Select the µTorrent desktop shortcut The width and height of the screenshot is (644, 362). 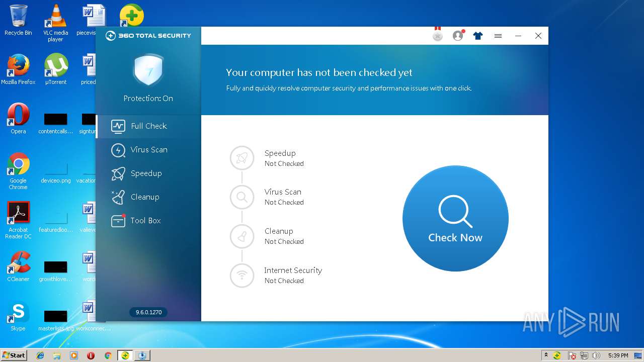point(55,69)
